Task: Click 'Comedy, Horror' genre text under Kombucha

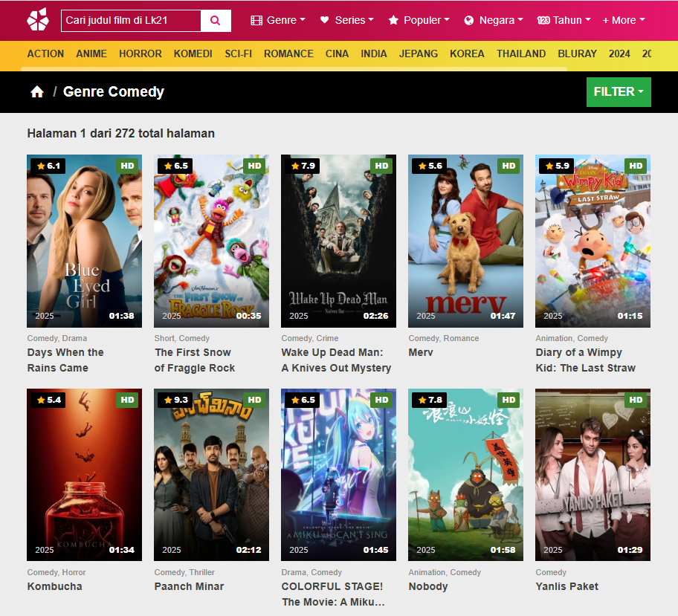Action: point(56,572)
